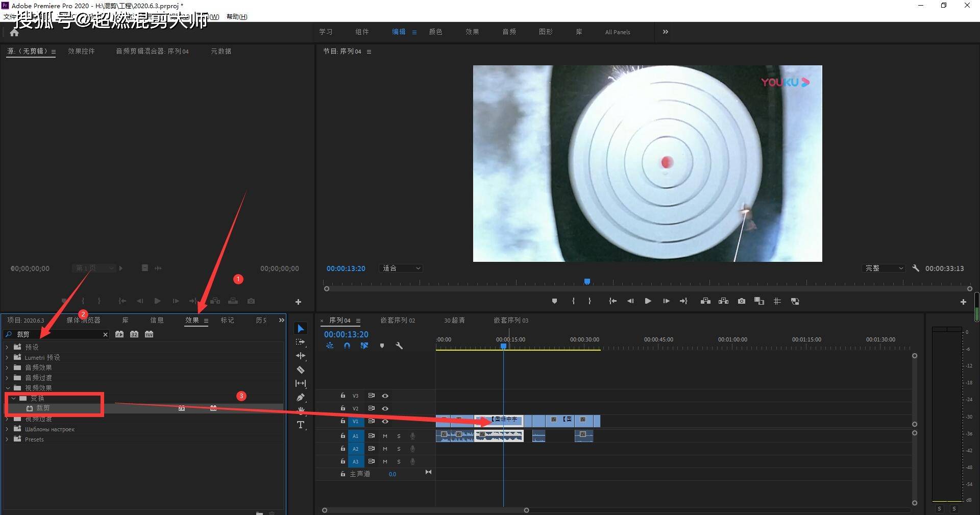Viewport: 980px width, 515px height.
Task: Click the program monitor timecode
Action: coord(346,268)
